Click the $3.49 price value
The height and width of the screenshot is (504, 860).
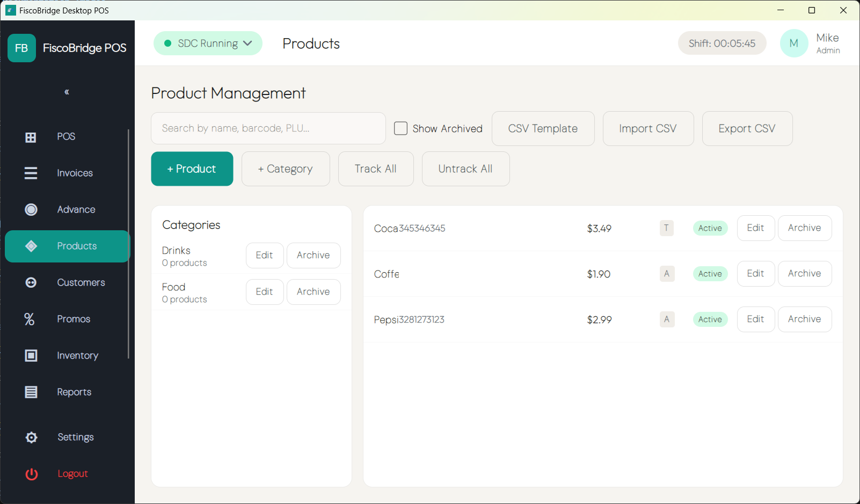599,228
